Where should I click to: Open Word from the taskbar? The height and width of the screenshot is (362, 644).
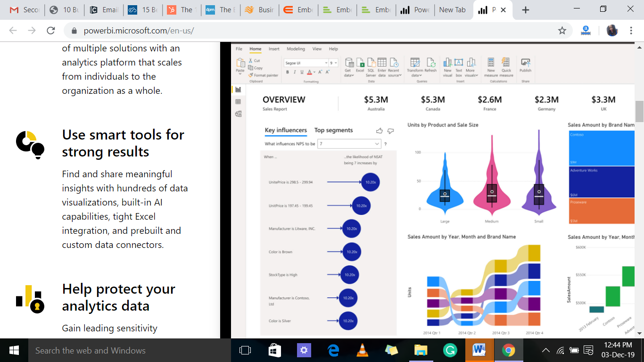click(x=479, y=350)
